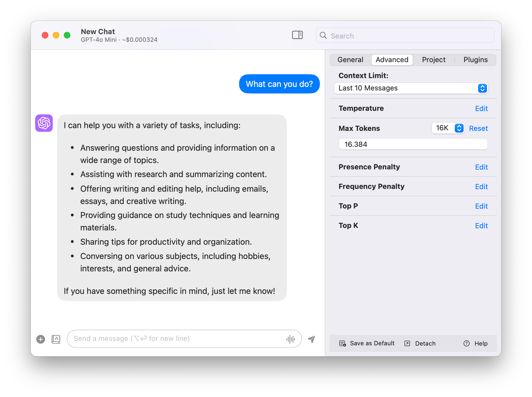Select the text formatting icon beside the input
This screenshot has width=532, height=397.
(56, 339)
